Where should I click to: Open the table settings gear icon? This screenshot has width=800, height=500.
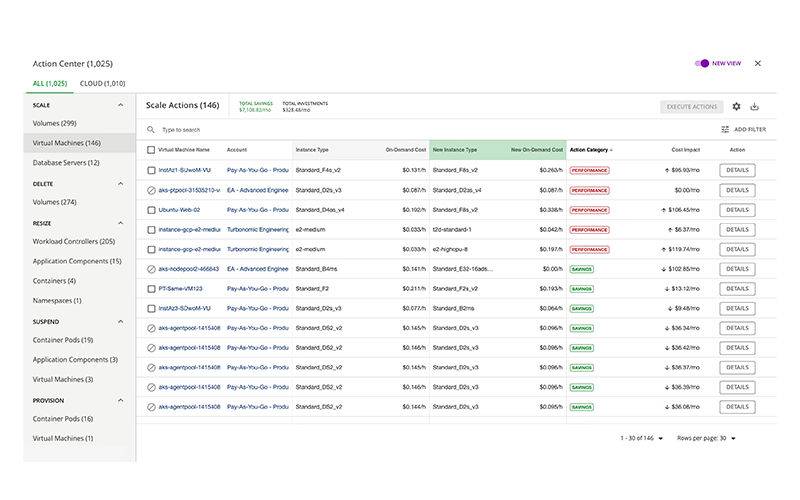(736, 107)
